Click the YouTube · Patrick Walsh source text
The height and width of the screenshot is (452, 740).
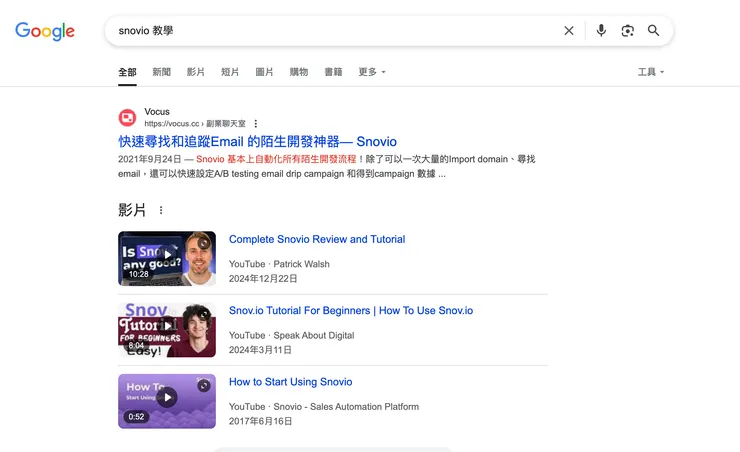pos(279,264)
